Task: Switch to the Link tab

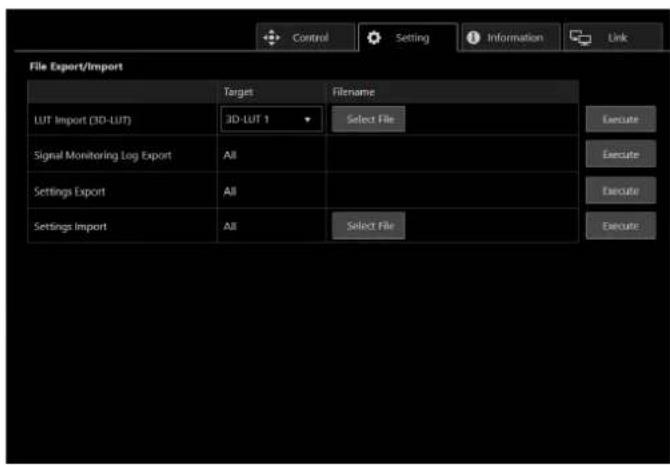Action: pos(613,38)
